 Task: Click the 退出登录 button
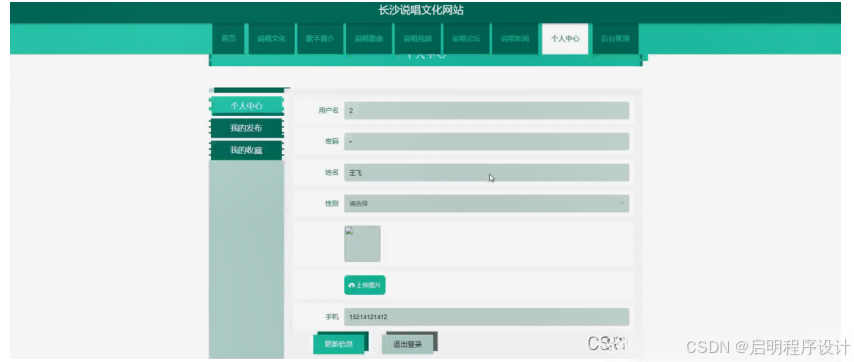click(x=407, y=344)
